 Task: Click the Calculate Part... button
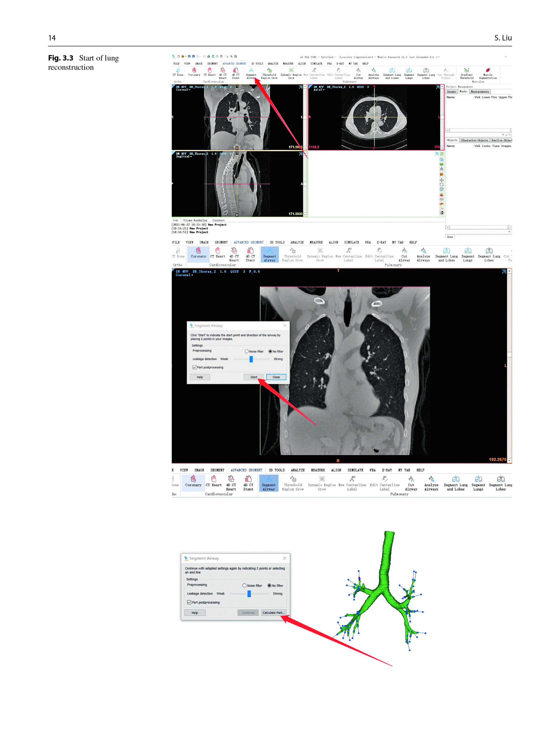274,613
